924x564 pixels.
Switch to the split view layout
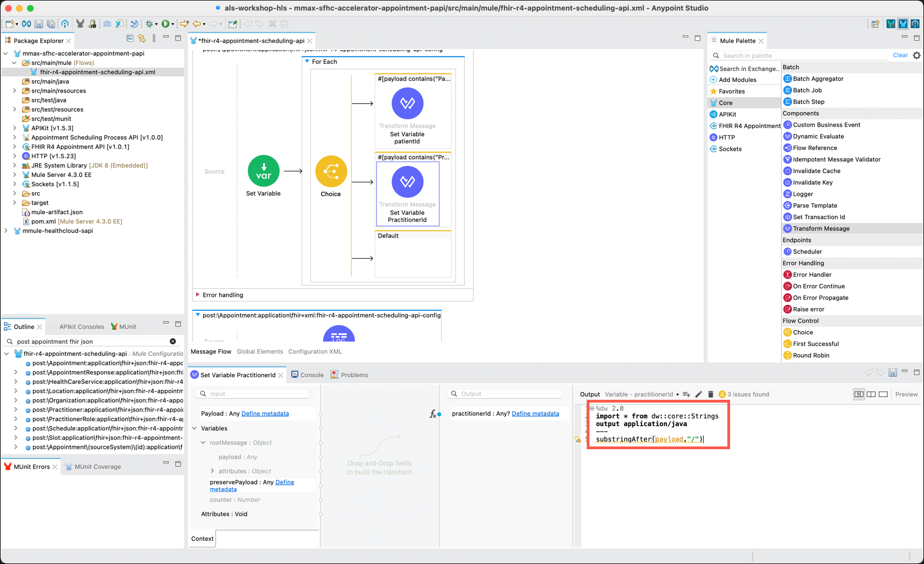point(871,394)
